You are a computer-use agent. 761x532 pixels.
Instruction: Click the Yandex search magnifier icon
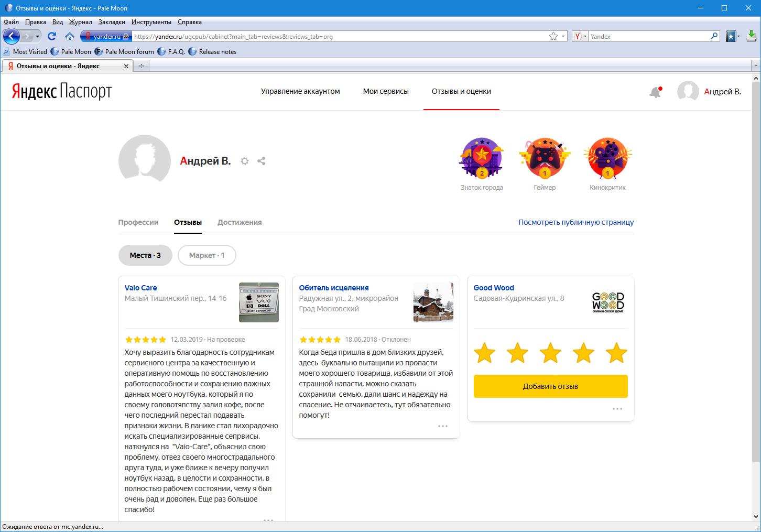(x=714, y=36)
